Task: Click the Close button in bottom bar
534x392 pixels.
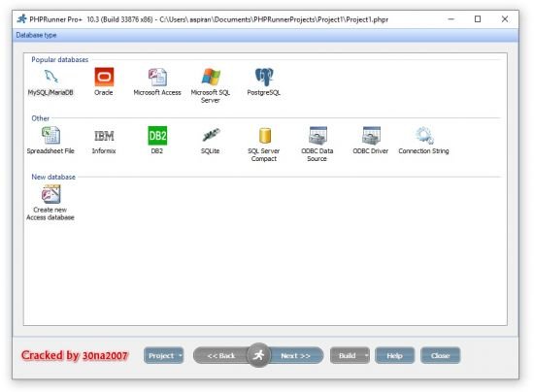Action: pos(441,355)
